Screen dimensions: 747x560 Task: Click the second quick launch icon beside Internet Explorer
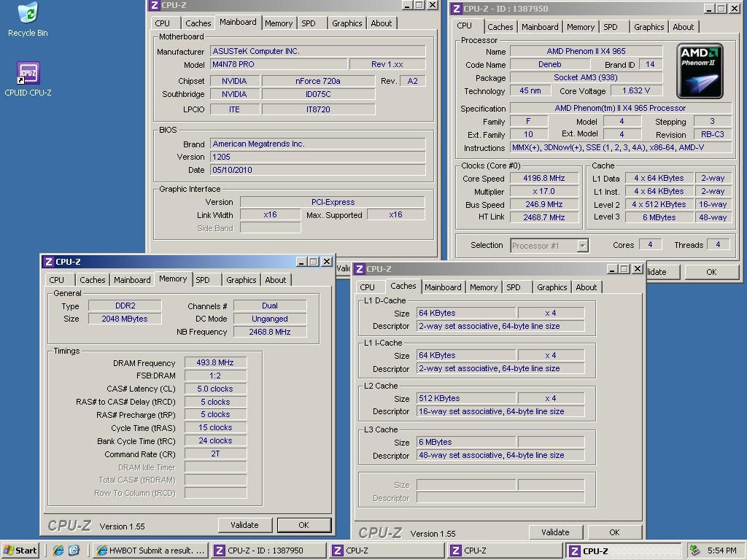pos(74,551)
